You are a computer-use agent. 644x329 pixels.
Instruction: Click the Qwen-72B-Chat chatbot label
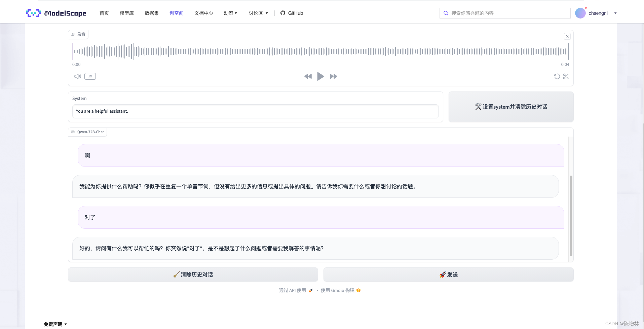(88, 132)
